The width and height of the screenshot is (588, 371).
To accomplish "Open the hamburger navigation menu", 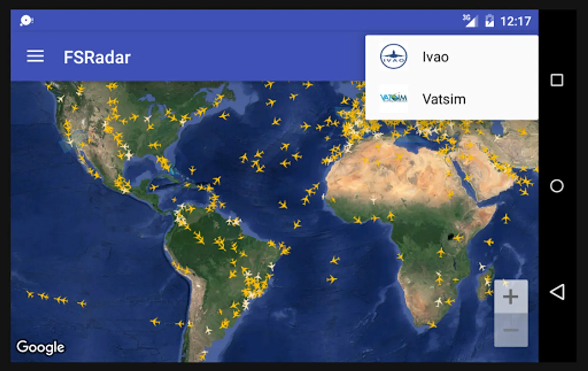I will (x=35, y=56).
